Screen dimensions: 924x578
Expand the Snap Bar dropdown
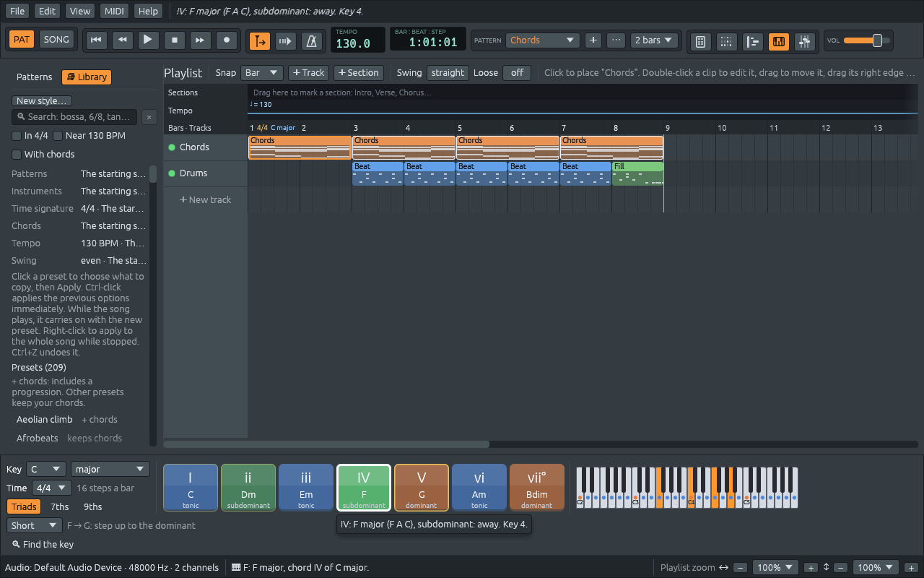[262, 73]
